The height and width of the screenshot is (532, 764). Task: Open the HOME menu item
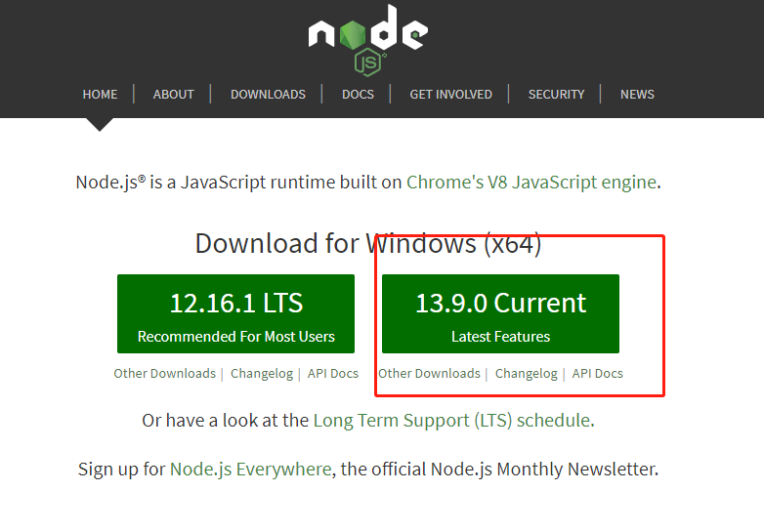(100, 95)
